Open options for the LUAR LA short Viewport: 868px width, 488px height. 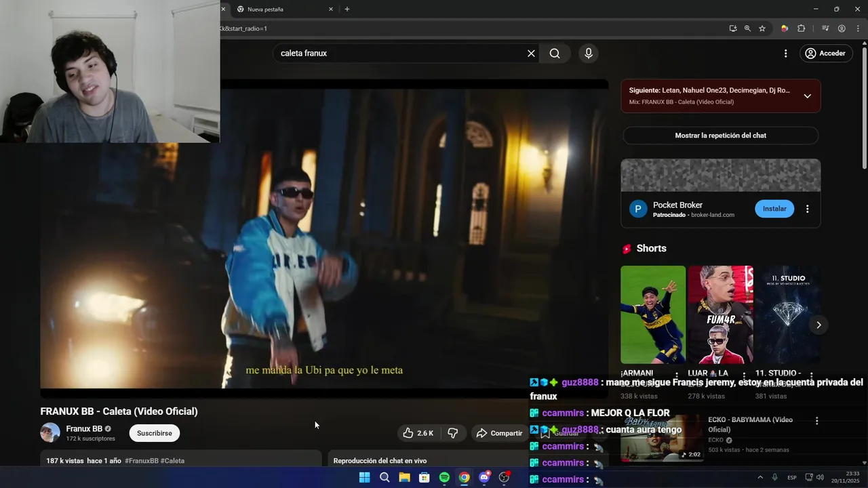(744, 375)
